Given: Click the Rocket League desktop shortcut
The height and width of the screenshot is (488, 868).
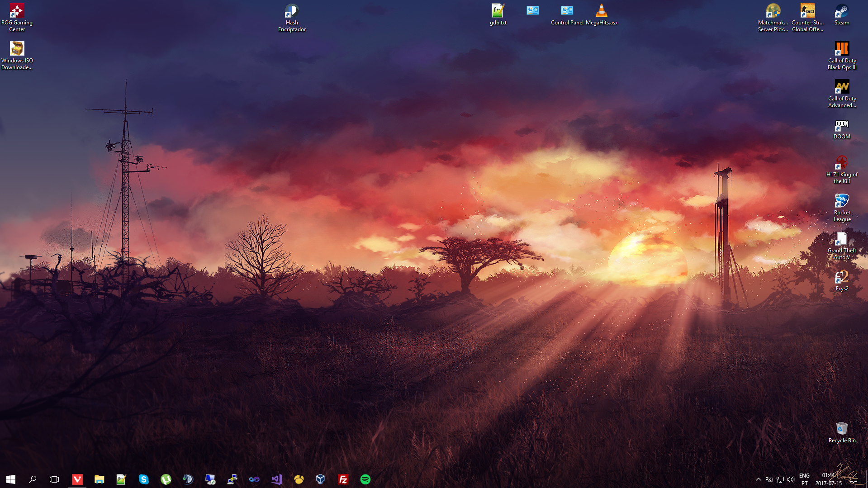Looking at the screenshot, I should [842, 208].
